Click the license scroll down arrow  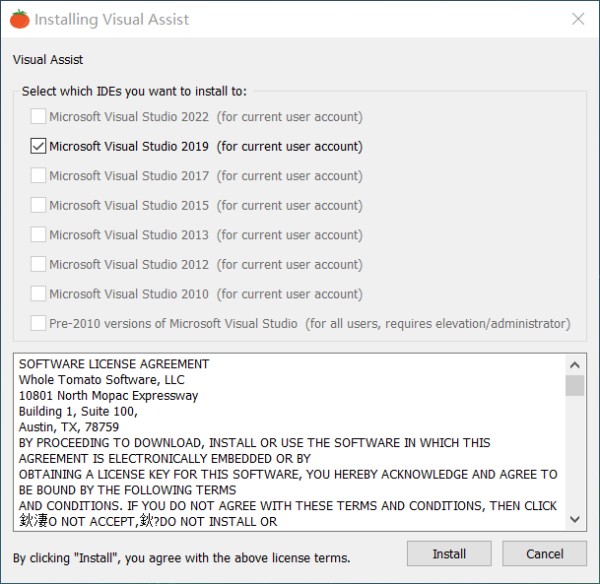coord(575,519)
